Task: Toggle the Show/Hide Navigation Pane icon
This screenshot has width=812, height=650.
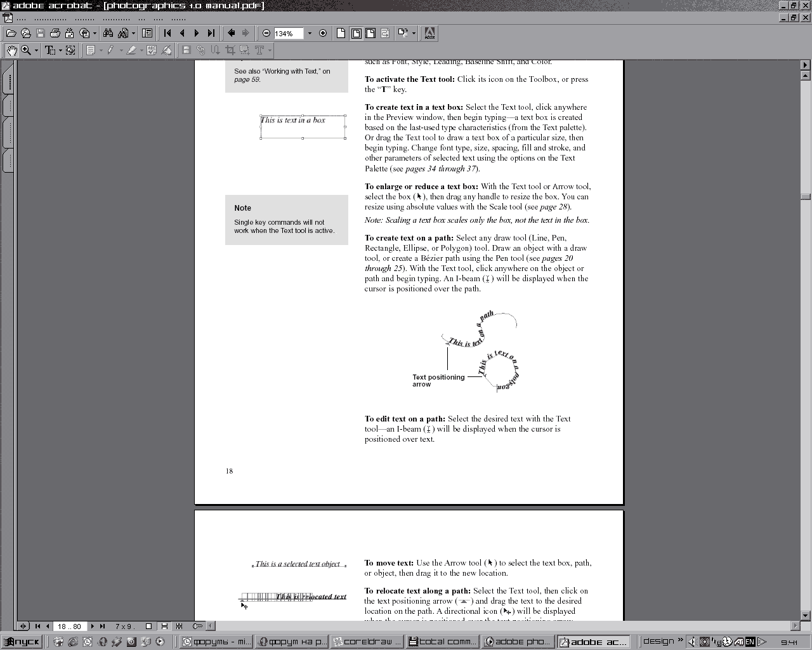Action: click(x=147, y=33)
